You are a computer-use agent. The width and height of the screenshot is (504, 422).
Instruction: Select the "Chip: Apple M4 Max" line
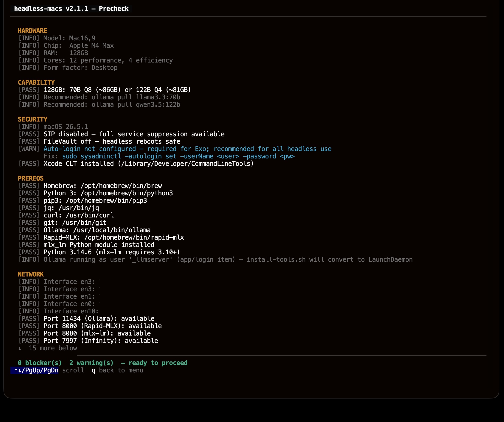[66, 46]
